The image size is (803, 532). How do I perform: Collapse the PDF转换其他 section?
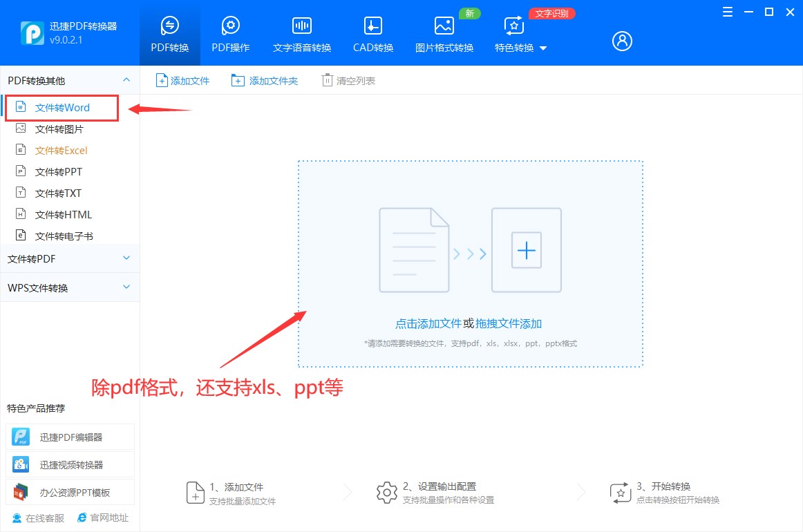click(x=69, y=80)
